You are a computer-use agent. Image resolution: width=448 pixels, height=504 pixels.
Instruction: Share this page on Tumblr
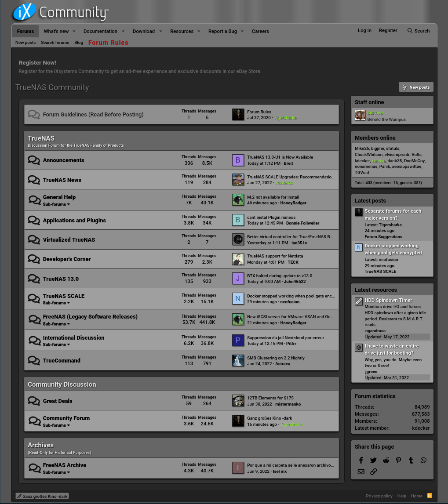pyautogui.click(x=411, y=460)
